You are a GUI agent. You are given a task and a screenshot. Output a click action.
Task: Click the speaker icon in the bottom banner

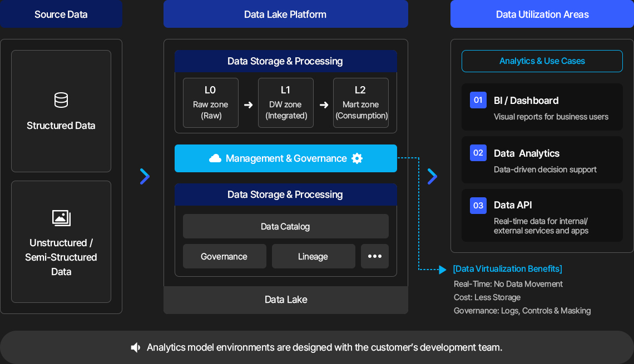pos(136,347)
